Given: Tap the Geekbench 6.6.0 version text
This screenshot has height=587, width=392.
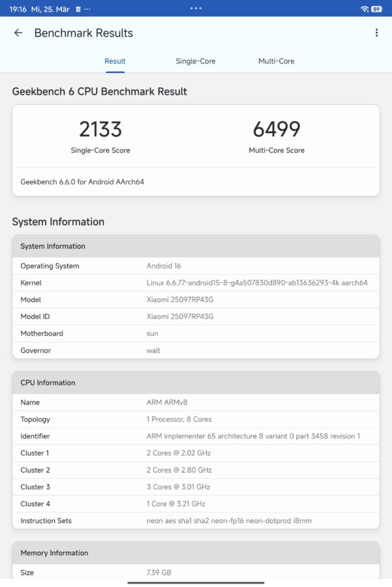Looking at the screenshot, I should (x=83, y=181).
